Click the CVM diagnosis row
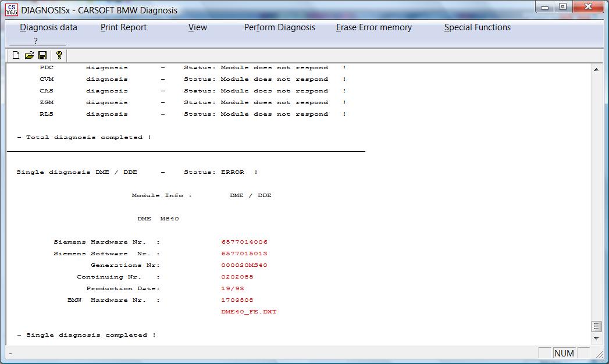The image size is (609, 364). tap(193, 79)
